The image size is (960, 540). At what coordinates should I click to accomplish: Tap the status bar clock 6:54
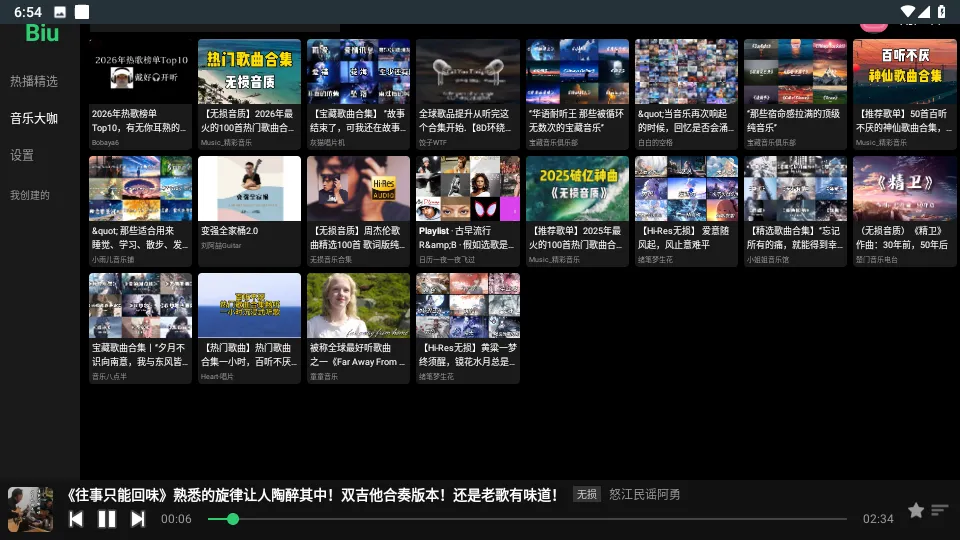(28, 12)
